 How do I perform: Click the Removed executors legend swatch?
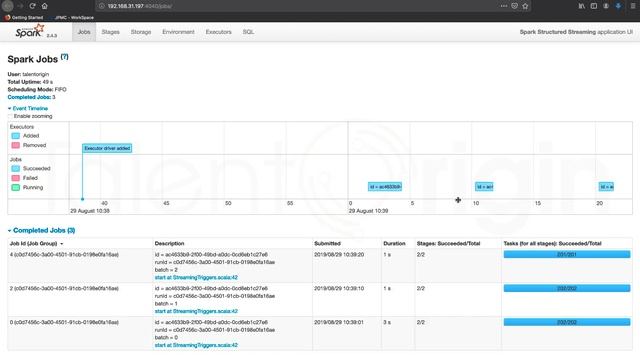pyautogui.click(x=16, y=145)
